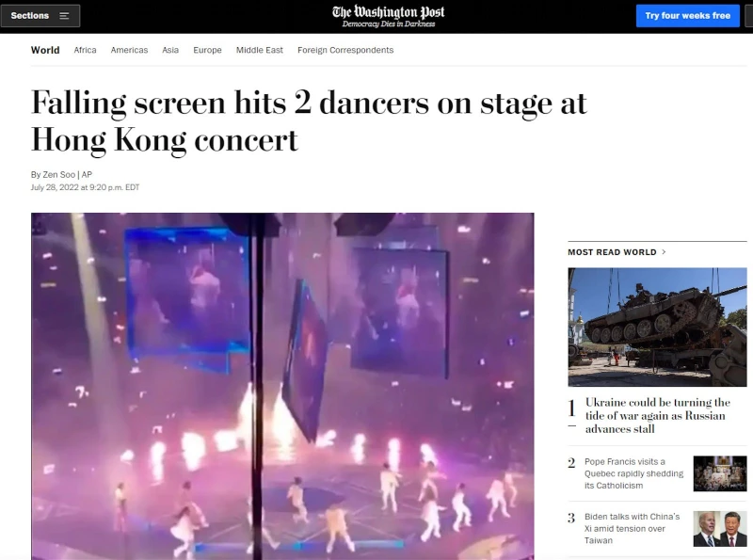
Task: Click the Washington Post masthead logo
Action: coord(389,11)
